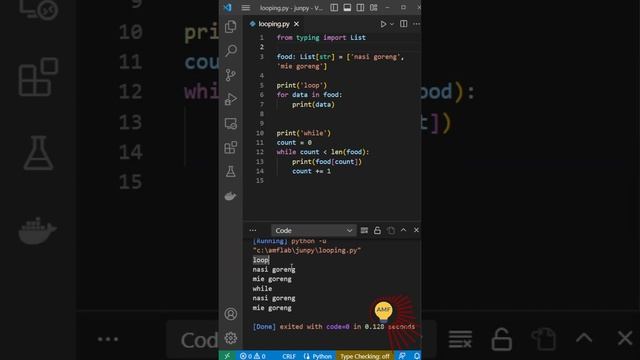Click line number 9 in the gutter
Viewport: 640px width, 360px height.
click(x=262, y=123)
